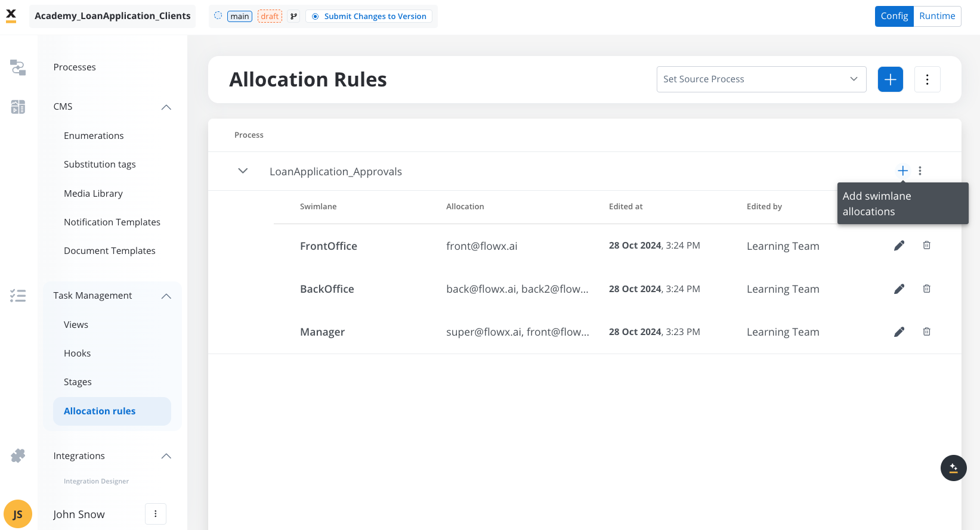Screen dimensions: 980x530
Task: Click the Manager swimlane name
Action: click(x=322, y=332)
